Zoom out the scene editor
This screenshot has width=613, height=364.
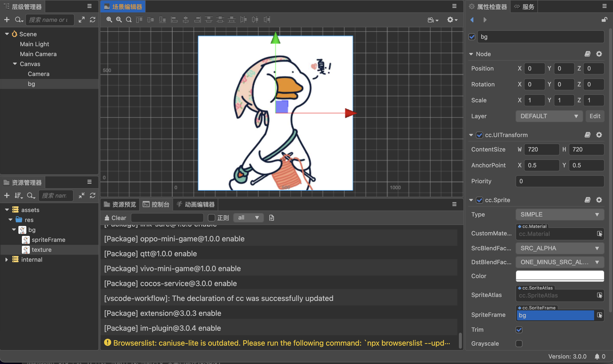point(119,20)
